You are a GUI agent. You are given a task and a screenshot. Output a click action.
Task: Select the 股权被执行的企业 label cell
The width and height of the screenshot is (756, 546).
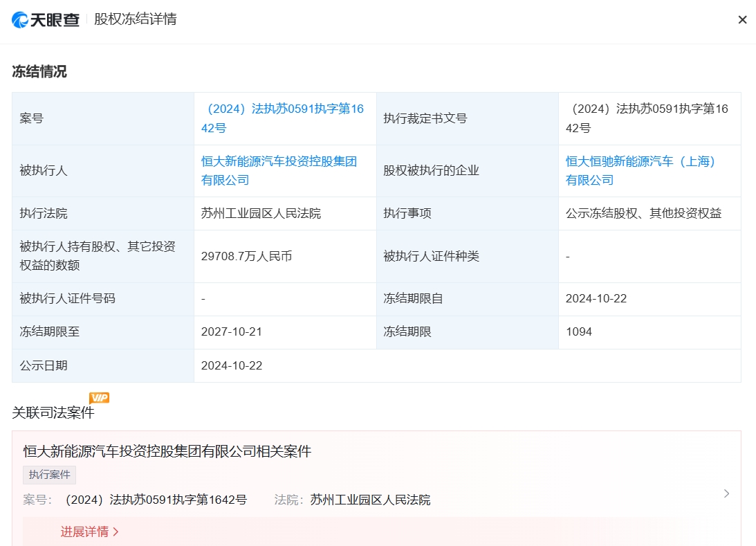[467, 171]
